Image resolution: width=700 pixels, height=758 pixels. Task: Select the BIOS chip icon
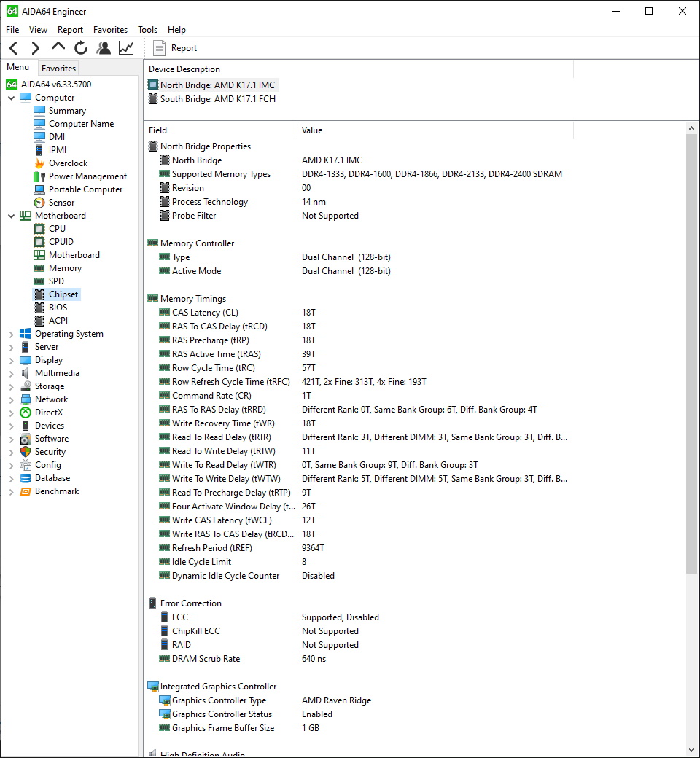[39, 308]
